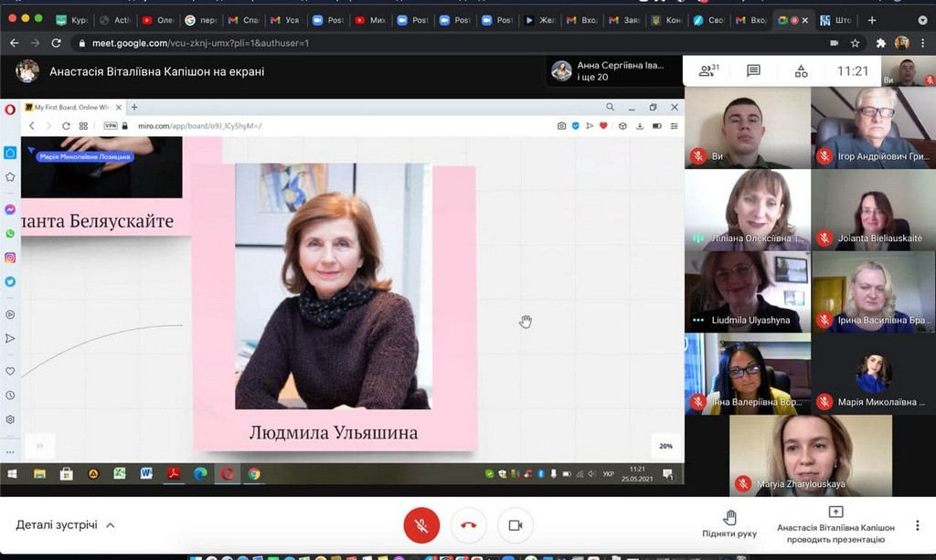Reload the Google Meet page
The image size is (936, 560).
(x=58, y=43)
